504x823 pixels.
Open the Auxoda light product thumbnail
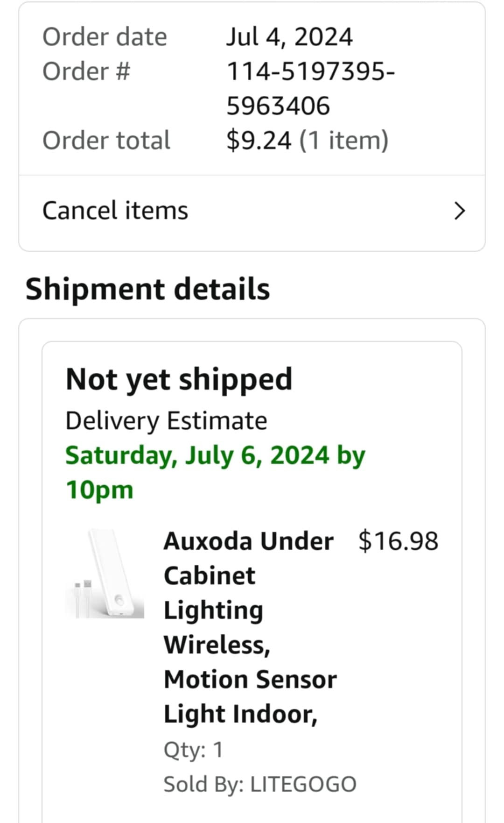click(105, 574)
